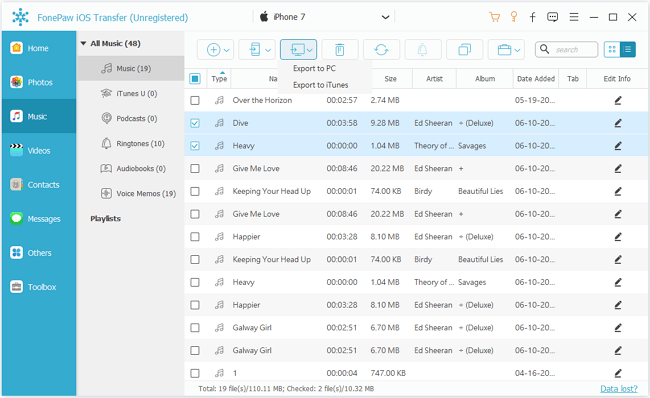
Task: Click edit pencil on the last row '1'
Action: pyautogui.click(x=618, y=373)
